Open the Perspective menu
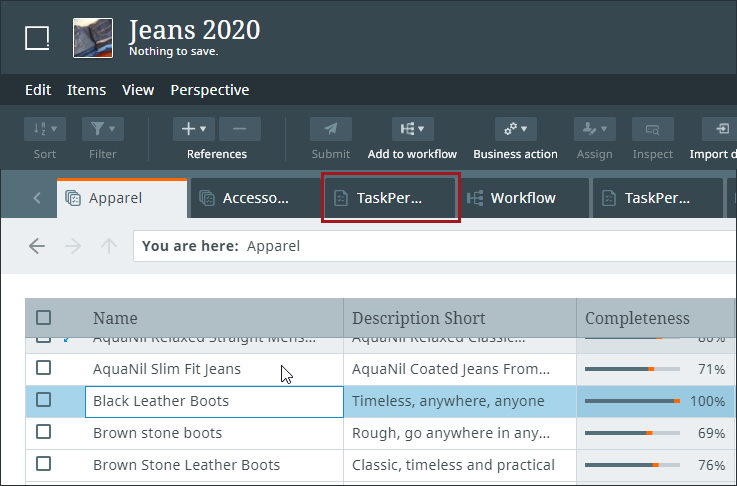The width and height of the screenshot is (737, 486). point(209,90)
